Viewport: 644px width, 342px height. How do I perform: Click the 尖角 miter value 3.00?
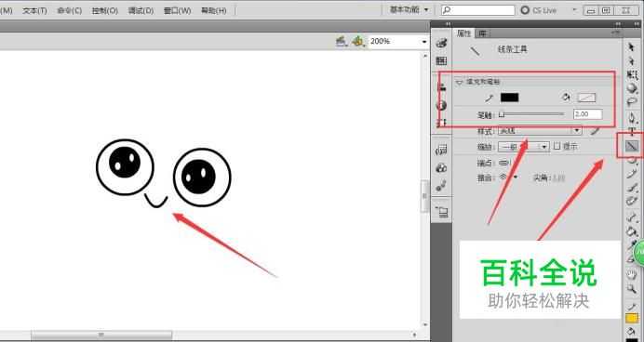click(558, 178)
